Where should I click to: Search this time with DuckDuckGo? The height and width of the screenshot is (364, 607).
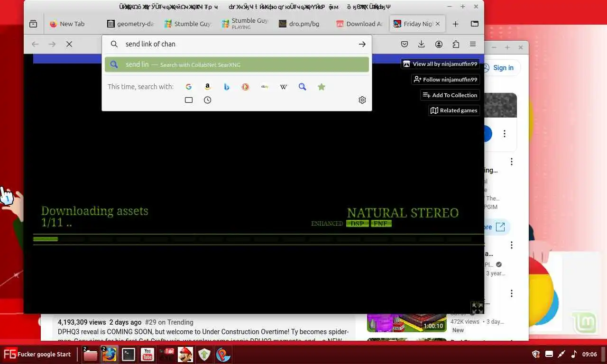click(x=245, y=87)
